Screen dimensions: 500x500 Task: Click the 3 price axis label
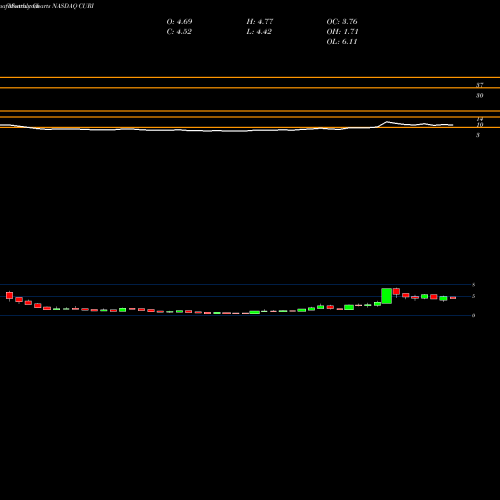(478, 135)
